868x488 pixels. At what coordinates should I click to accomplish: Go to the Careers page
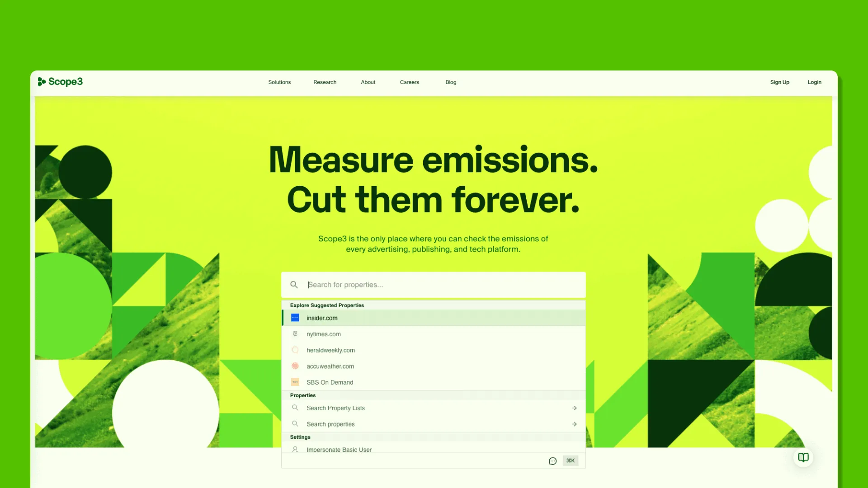point(409,82)
